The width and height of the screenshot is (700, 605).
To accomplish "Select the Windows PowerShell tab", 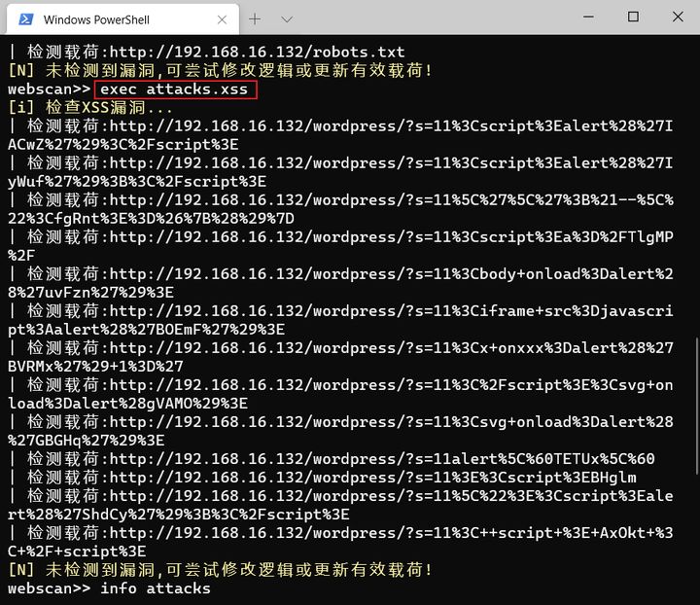I will (x=122, y=19).
